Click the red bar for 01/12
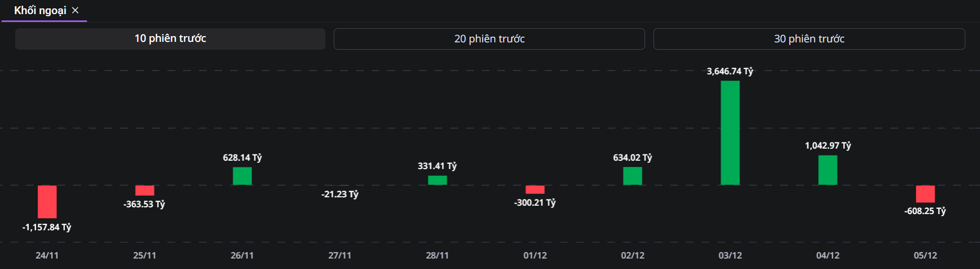The image size is (980, 269). [535, 189]
